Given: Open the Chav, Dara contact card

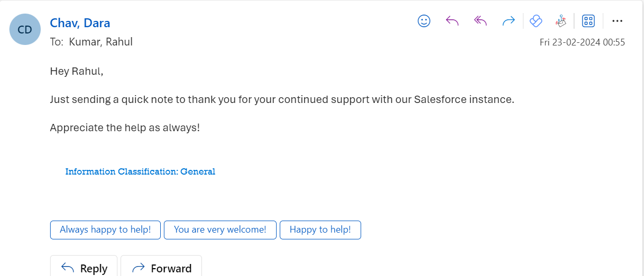Looking at the screenshot, I should click(x=80, y=23).
